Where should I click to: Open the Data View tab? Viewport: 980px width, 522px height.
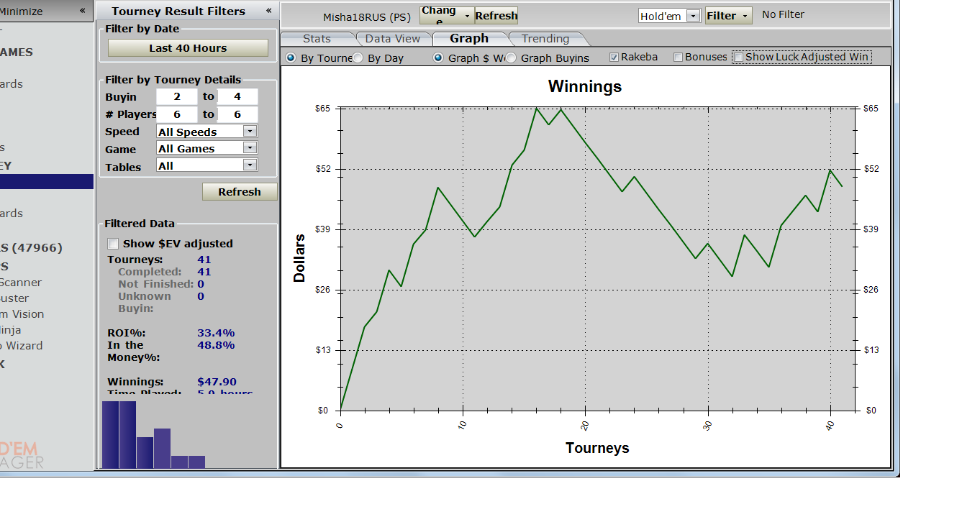pos(393,39)
